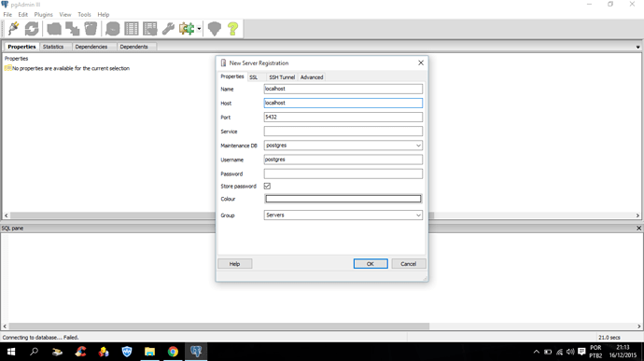The image size is (644, 361).
Task: Click the volume speaker tray icon
Action: pos(570,352)
